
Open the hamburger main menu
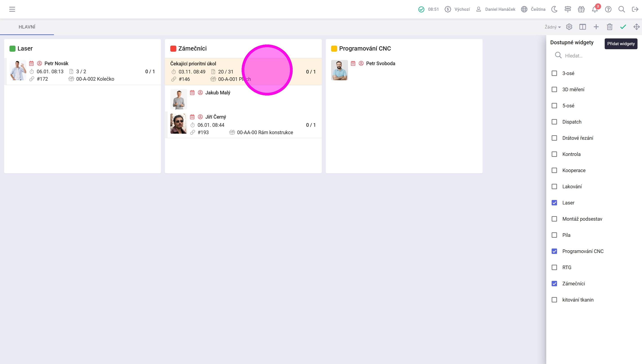pos(12,9)
